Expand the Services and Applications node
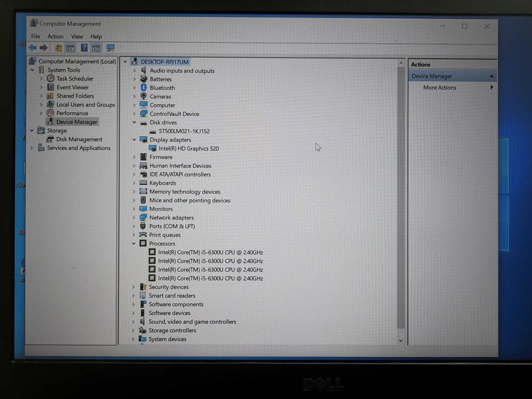The width and height of the screenshot is (532, 399). pos(31,148)
